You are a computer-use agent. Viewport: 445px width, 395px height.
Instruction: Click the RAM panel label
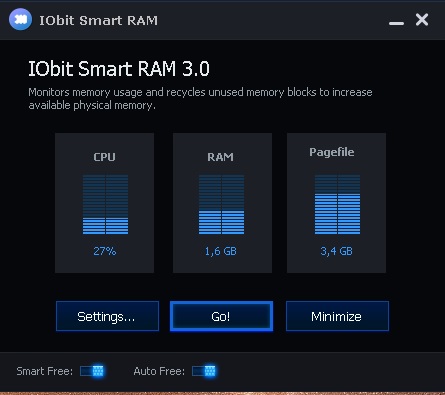(x=220, y=157)
